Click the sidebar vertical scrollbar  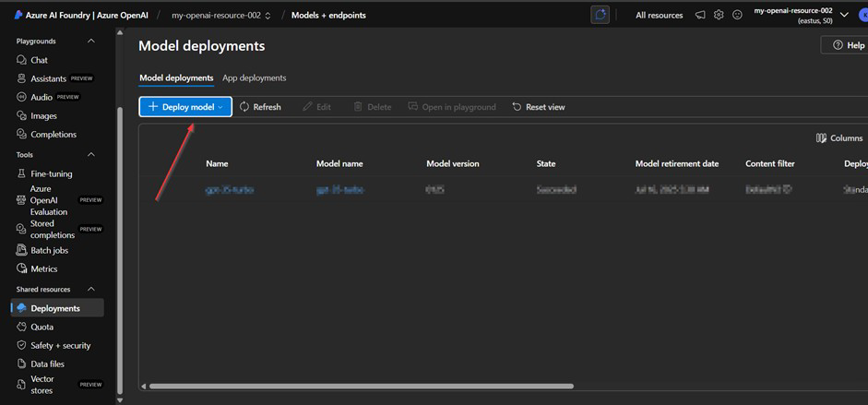(120, 249)
